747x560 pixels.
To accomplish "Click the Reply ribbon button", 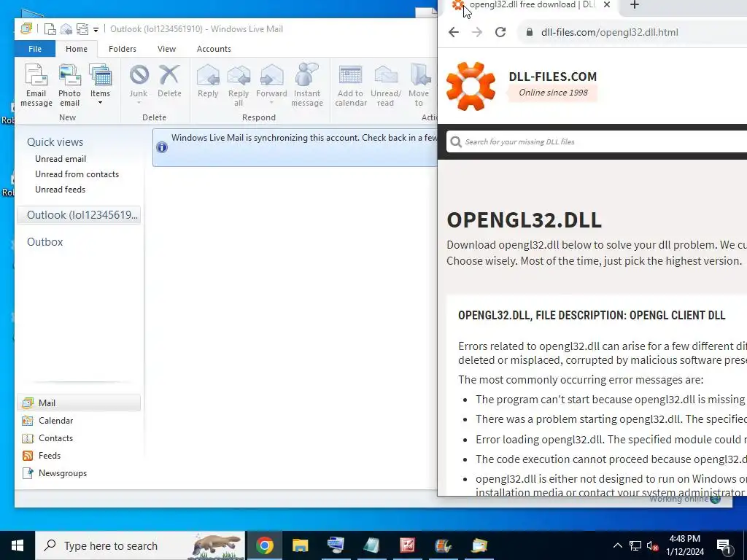I will (x=208, y=82).
